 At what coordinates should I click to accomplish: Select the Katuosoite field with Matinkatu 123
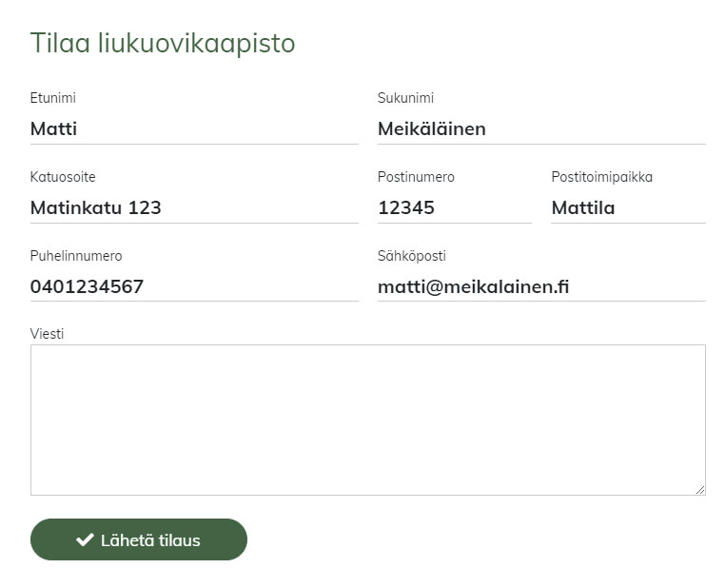[194, 208]
